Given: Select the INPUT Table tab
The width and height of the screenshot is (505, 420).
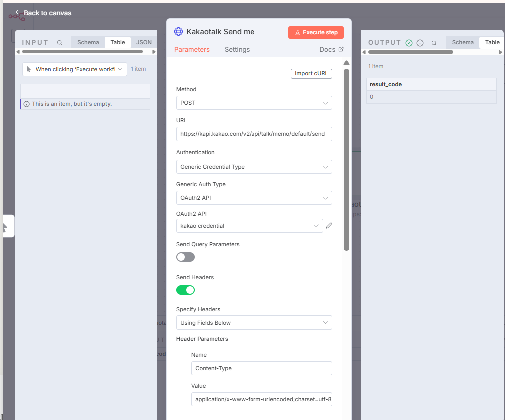Looking at the screenshot, I should [118, 42].
